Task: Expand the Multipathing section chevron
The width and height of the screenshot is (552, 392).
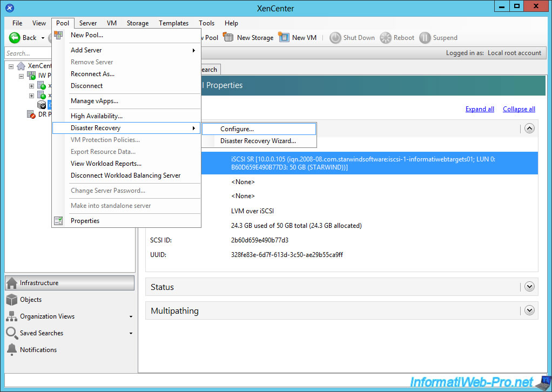Action: [x=529, y=310]
